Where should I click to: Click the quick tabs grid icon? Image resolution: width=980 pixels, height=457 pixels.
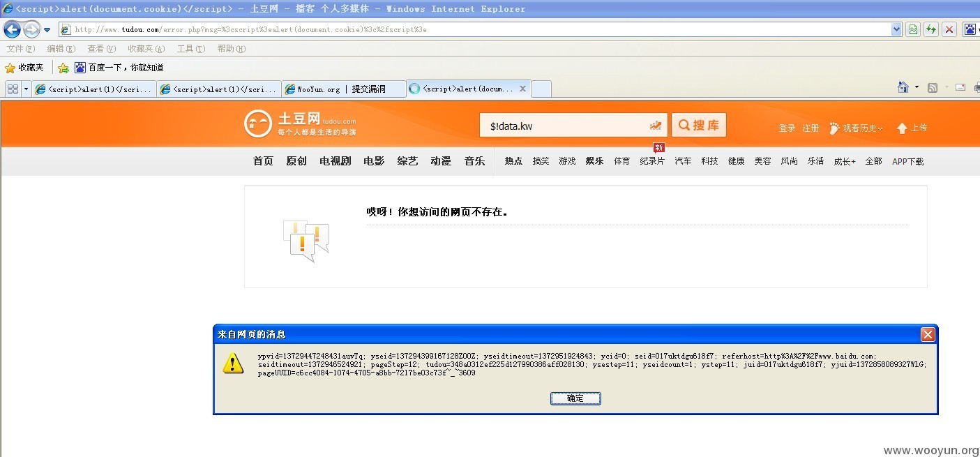pyautogui.click(x=13, y=89)
